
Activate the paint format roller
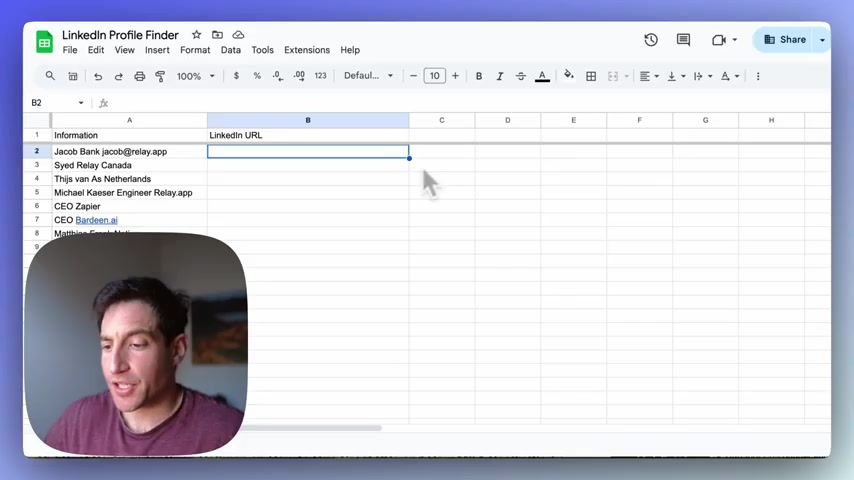[x=160, y=76]
